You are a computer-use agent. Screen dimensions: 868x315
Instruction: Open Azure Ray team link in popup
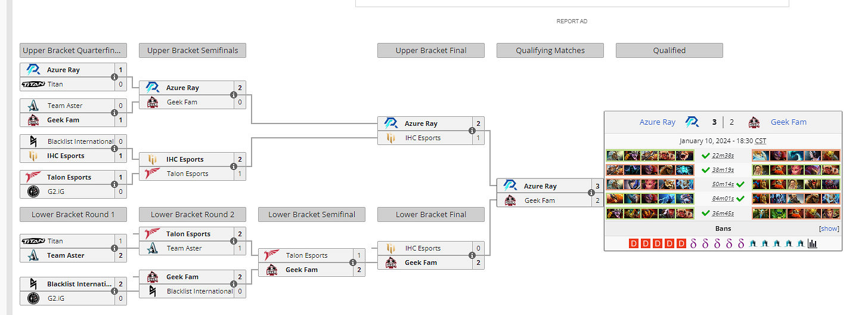pos(657,122)
